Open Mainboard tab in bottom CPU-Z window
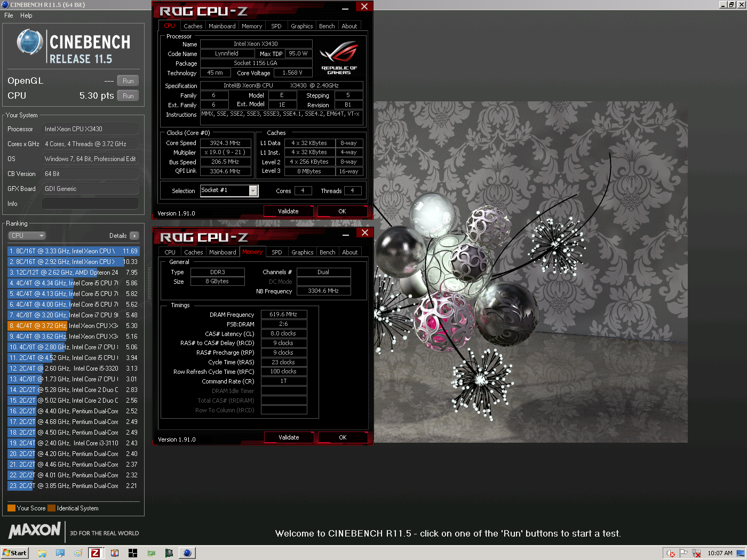This screenshot has height=560, width=747. (222, 252)
